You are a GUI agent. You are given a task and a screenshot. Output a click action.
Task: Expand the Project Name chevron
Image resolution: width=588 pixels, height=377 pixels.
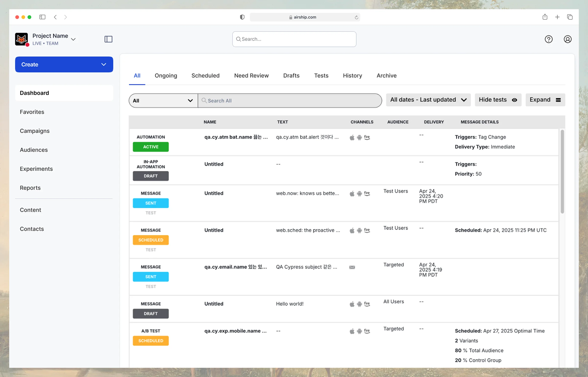coord(73,39)
